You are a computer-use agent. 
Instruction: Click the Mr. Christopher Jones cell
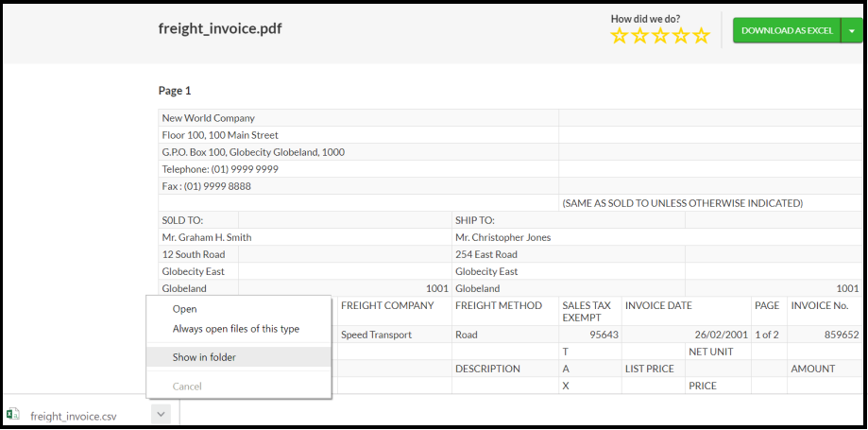[503, 237]
